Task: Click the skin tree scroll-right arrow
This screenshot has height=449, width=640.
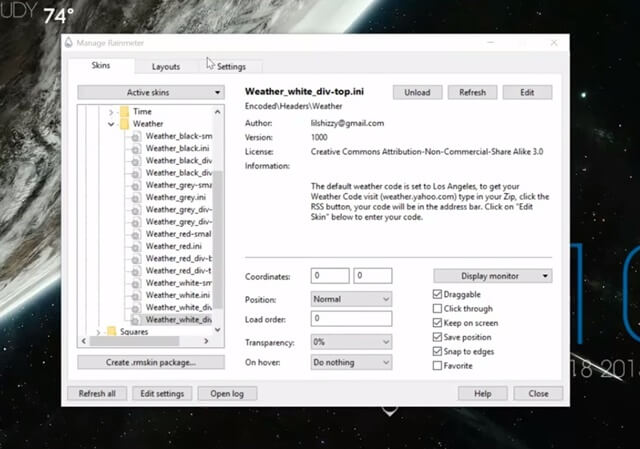Action: (x=206, y=341)
